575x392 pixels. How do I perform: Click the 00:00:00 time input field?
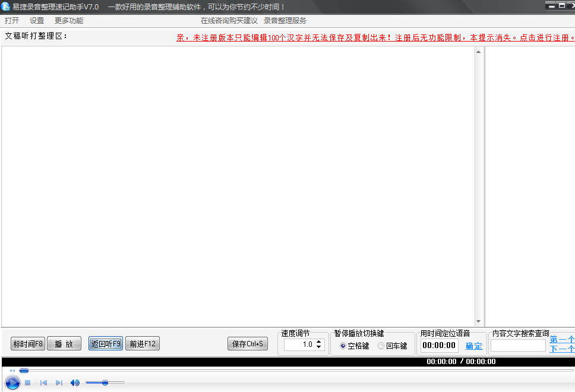point(439,344)
